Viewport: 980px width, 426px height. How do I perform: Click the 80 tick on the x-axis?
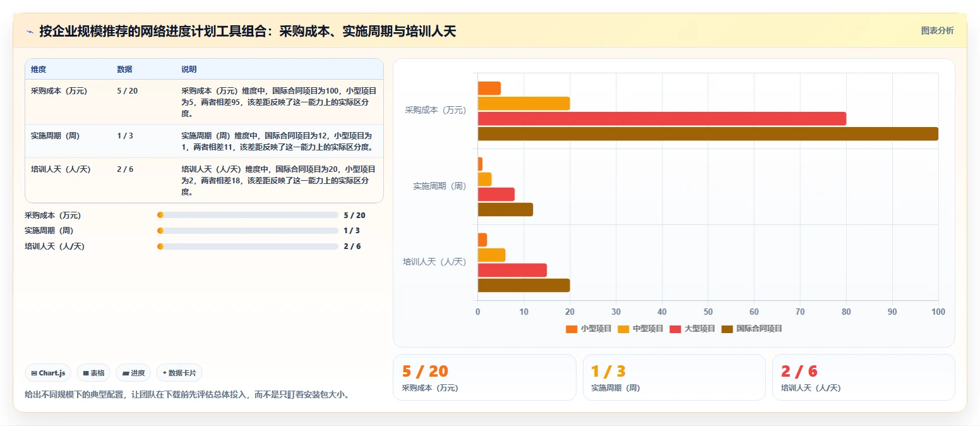(x=846, y=312)
